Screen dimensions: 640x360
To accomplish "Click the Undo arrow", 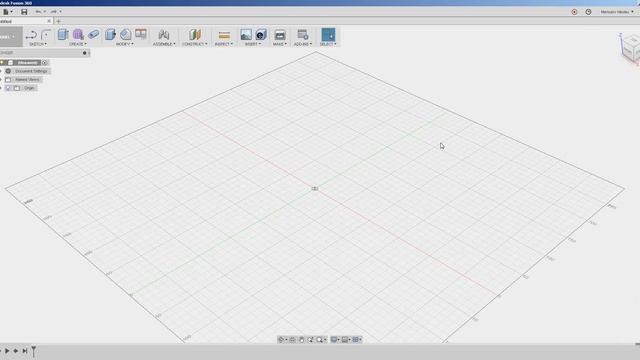I will (x=38, y=12).
